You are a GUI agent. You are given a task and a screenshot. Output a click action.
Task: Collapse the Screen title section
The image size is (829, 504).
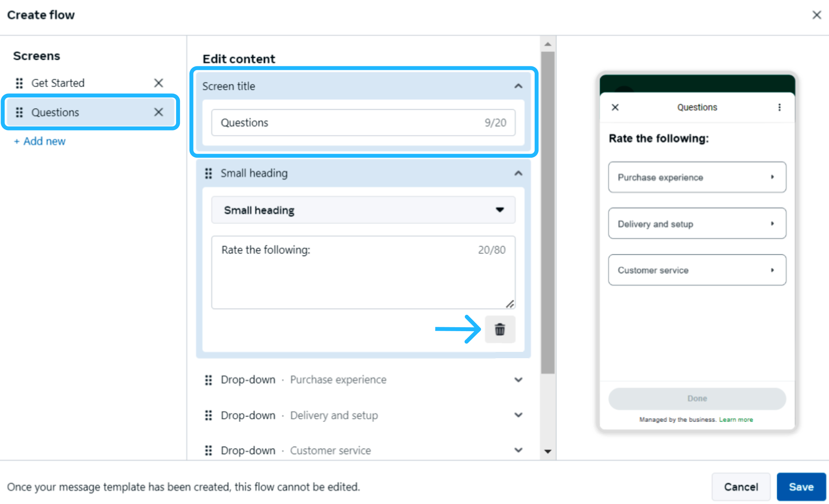click(518, 86)
